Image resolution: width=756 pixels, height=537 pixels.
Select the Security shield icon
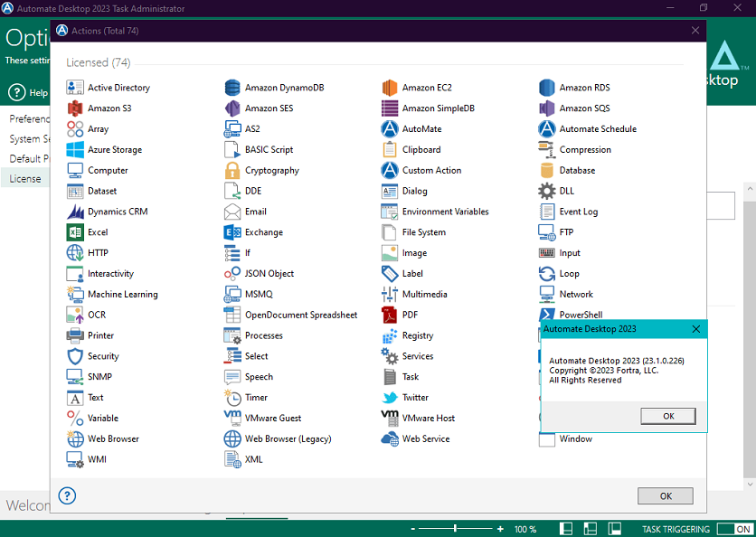[x=75, y=356]
